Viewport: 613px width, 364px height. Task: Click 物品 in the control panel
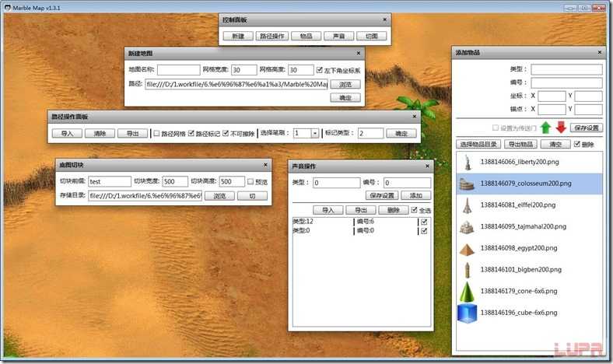point(306,36)
